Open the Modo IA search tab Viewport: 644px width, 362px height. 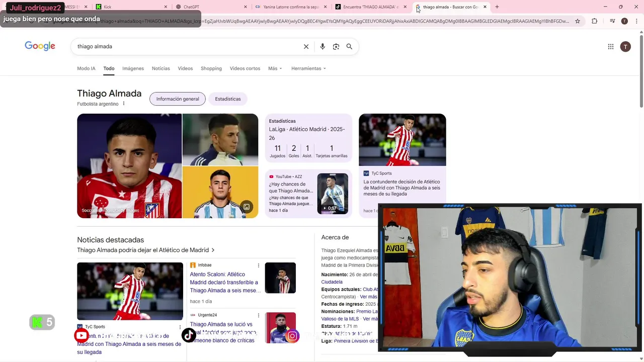coord(86,68)
